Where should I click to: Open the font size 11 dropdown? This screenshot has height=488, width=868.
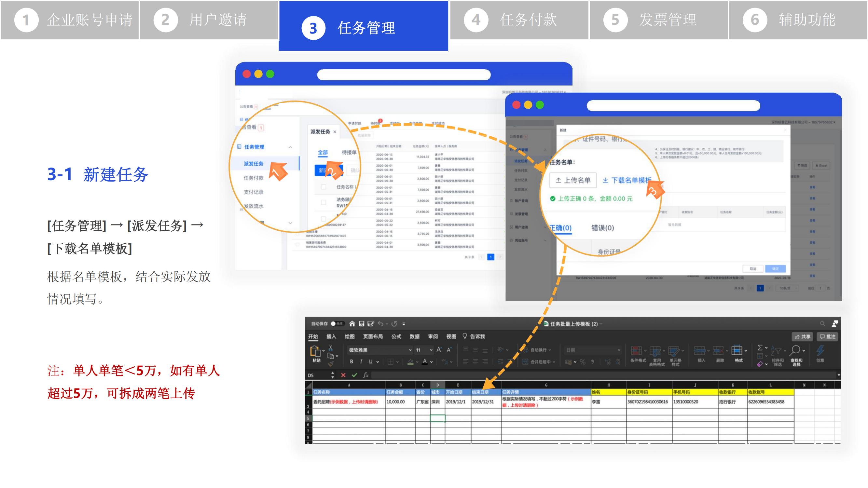(x=431, y=350)
